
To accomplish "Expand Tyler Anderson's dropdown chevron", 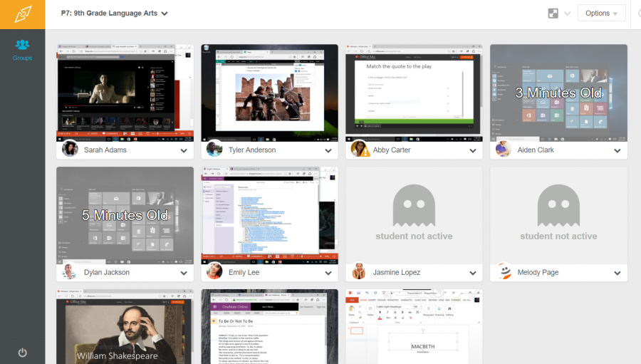I will tap(328, 150).
